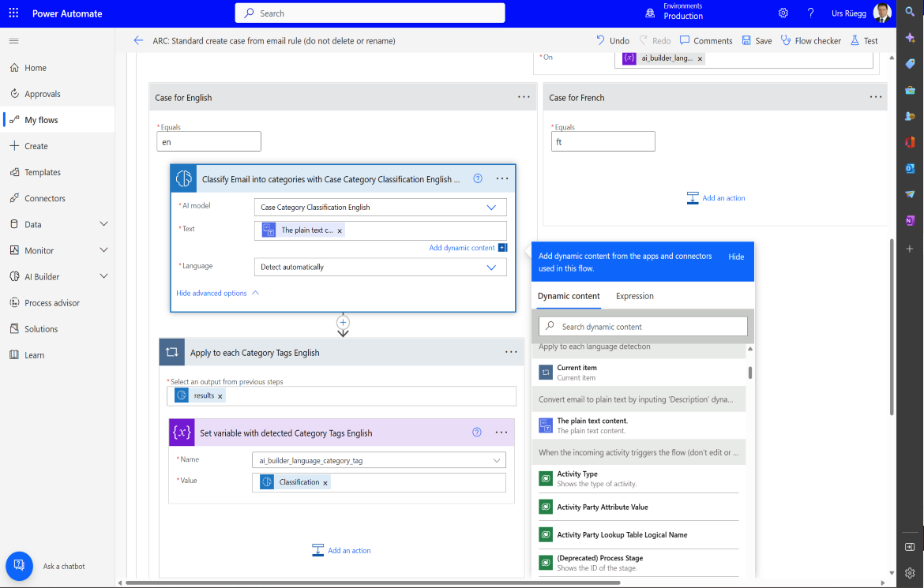The width and height of the screenshot is (924, 588).
Task: Click Add an action in Case for French
Action: pyautogui.click(x=716, y=198)
